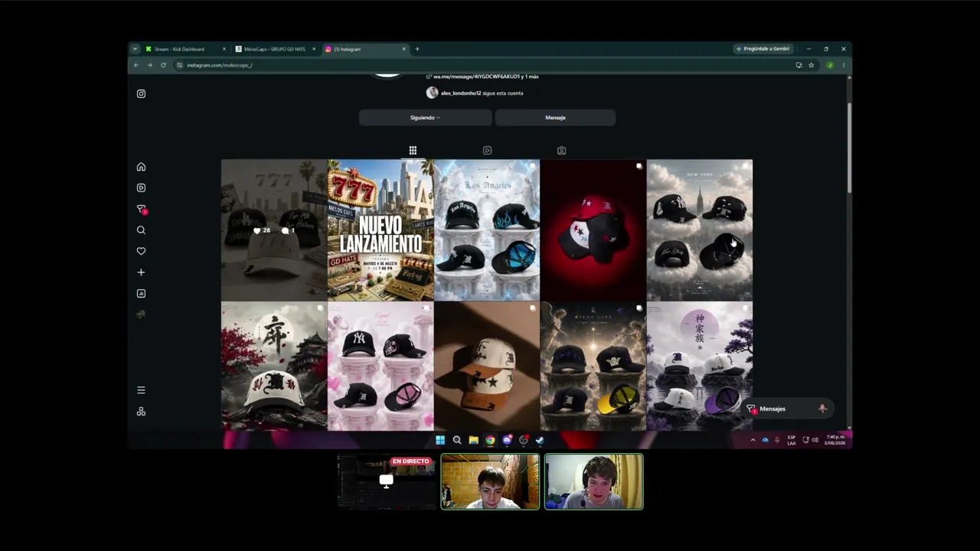Expand the Siguiendo dropdown

pyautogui.click(x=425, y=117)
